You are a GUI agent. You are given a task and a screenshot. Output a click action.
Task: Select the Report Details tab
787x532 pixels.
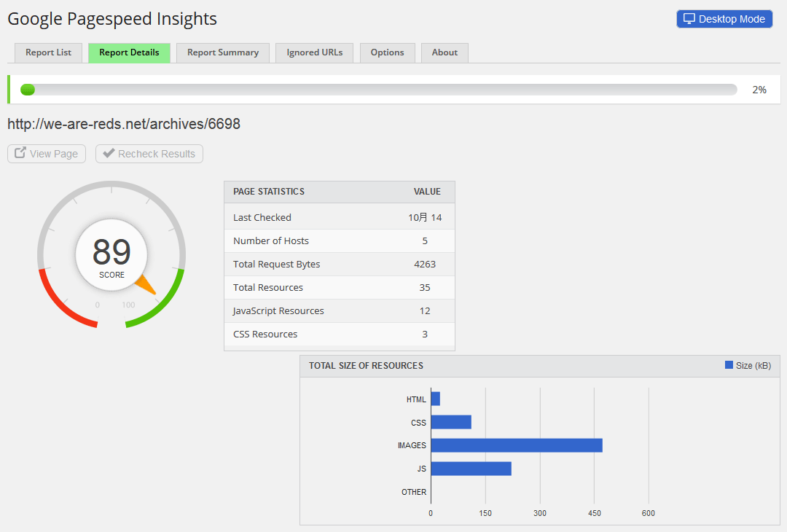129,52
